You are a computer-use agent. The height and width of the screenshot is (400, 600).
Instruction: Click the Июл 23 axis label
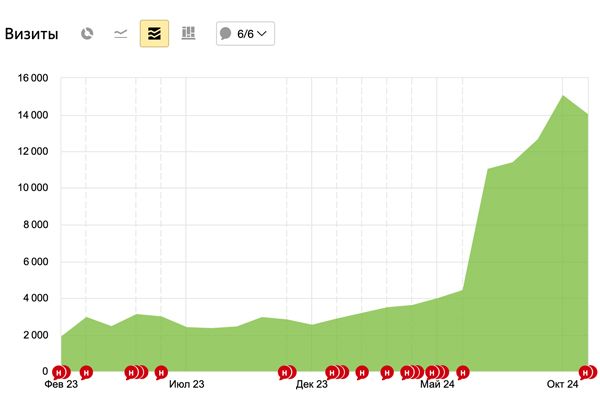(x=187, y=384)
